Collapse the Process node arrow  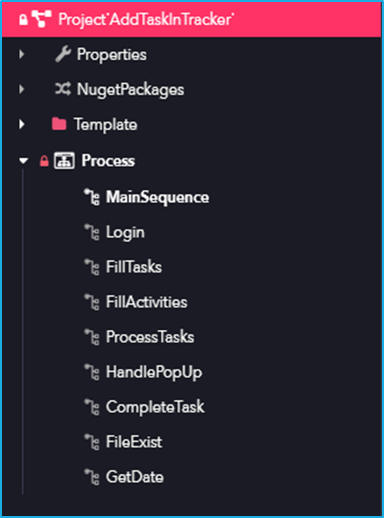[x=23, y=161]
